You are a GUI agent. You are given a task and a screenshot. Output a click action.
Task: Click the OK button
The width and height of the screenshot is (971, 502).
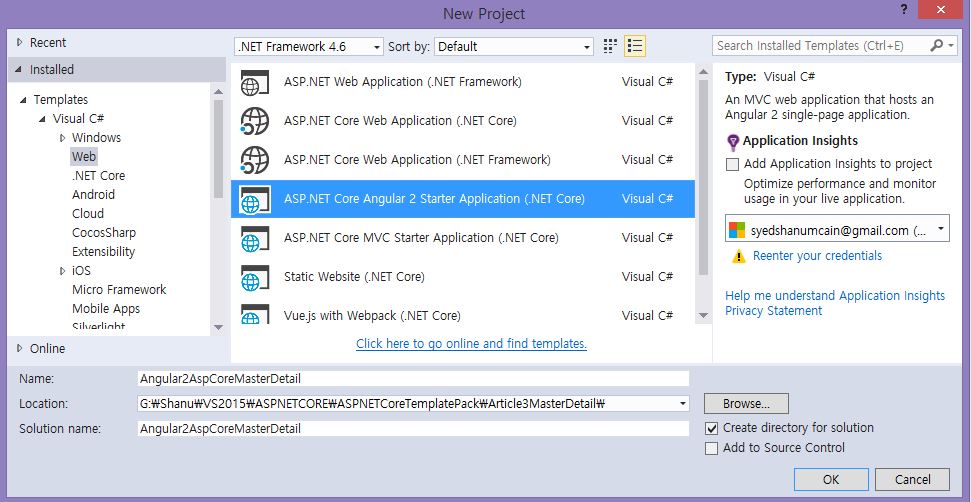[831, 480]
